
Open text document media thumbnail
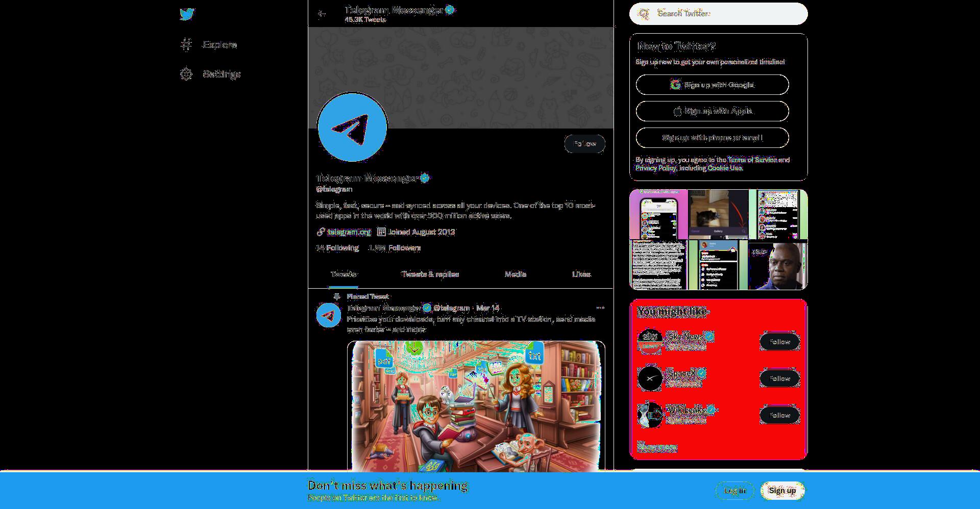pos(658,265)
